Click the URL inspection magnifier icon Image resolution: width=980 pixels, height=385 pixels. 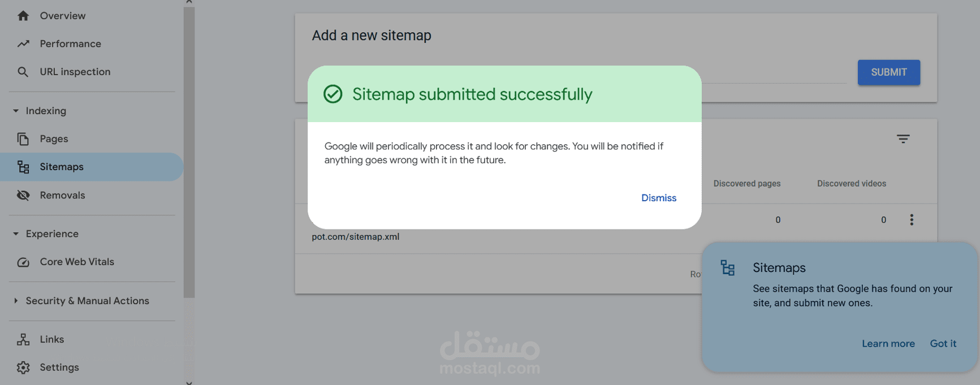coord(23,72)
